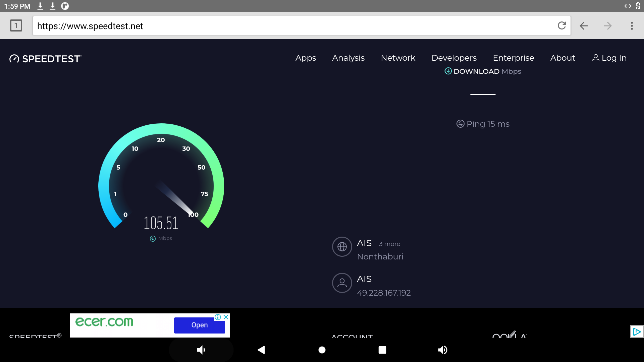Tap the second download notification icon in status bar

pyautogui.click(x=53, y=6)
